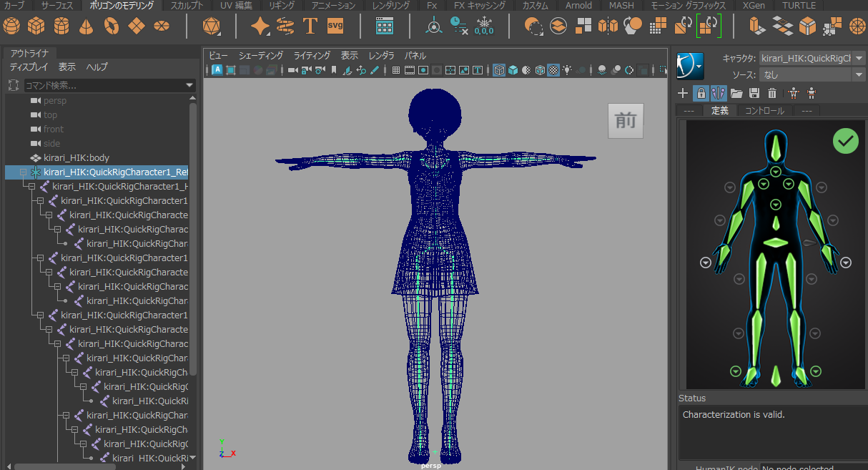The height and width of the screenshot is (470, 868).
Task: Toggle the lock on the character definition
Action: tap(701, 93)
